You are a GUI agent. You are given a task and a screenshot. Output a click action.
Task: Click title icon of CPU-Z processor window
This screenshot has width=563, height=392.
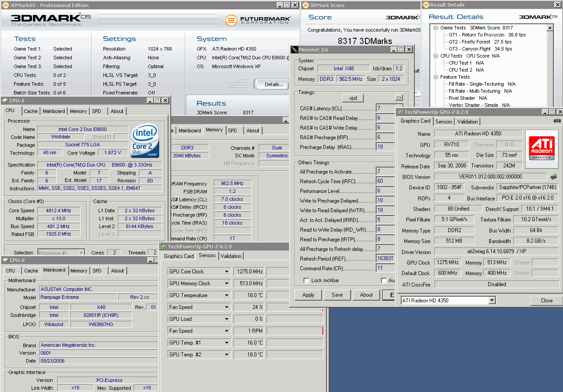pyautogui.click(x=5, y=101)
